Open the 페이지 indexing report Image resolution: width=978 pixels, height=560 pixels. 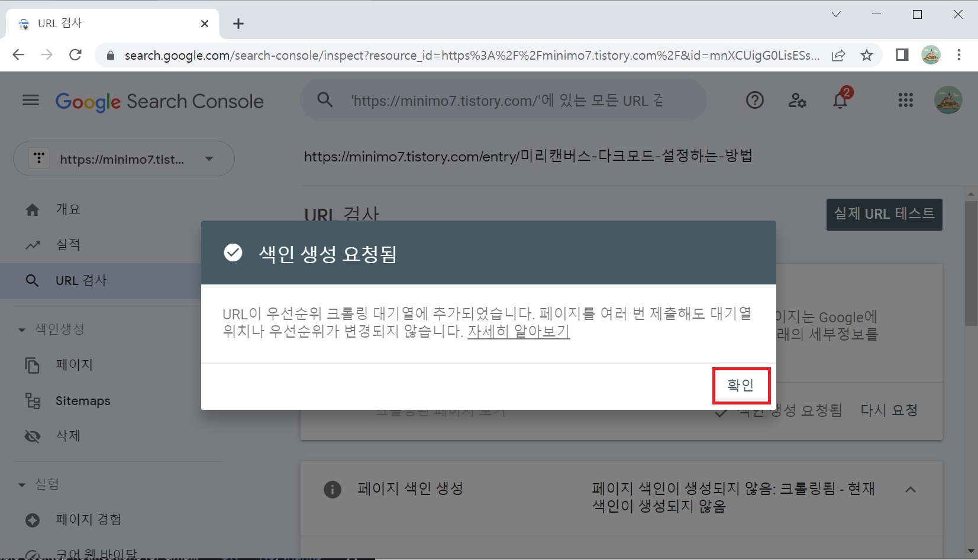tap(75, 365)
